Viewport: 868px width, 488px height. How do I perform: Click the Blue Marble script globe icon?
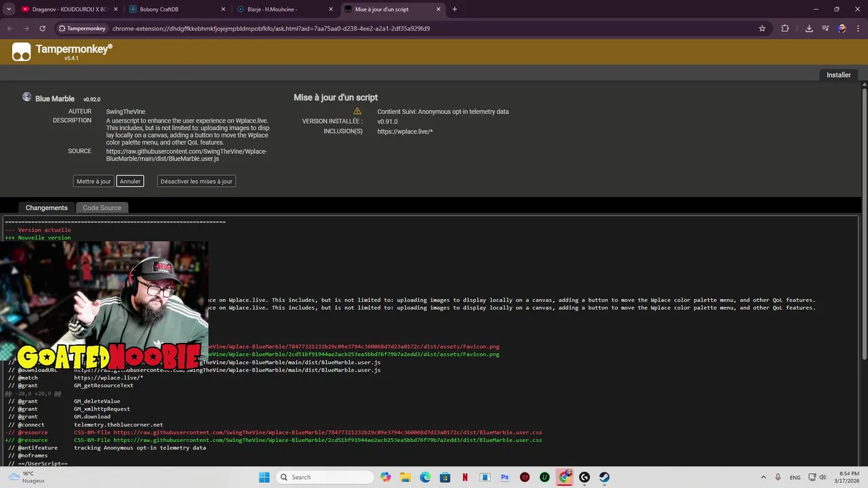click(x=27, y=98)
